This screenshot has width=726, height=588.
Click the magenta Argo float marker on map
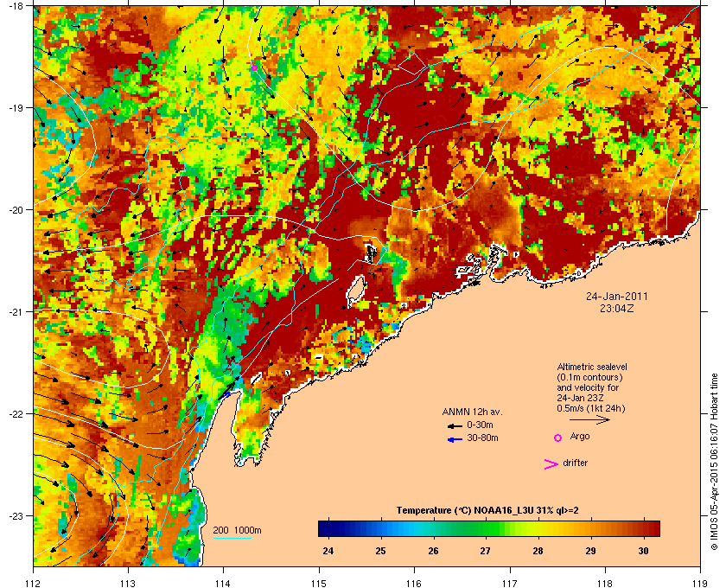point(254,67)
